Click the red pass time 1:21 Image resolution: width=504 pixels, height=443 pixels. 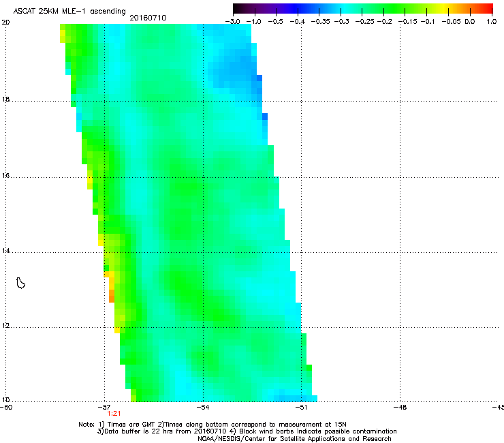114,414
